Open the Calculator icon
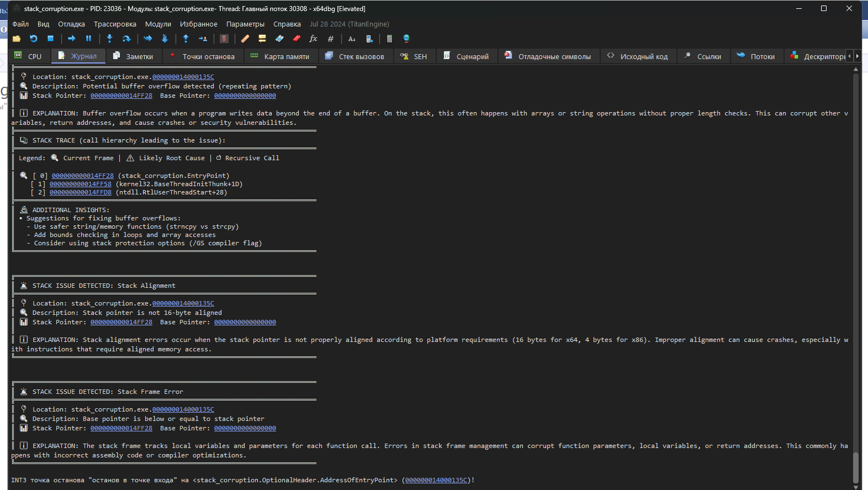 coord(389,39)
